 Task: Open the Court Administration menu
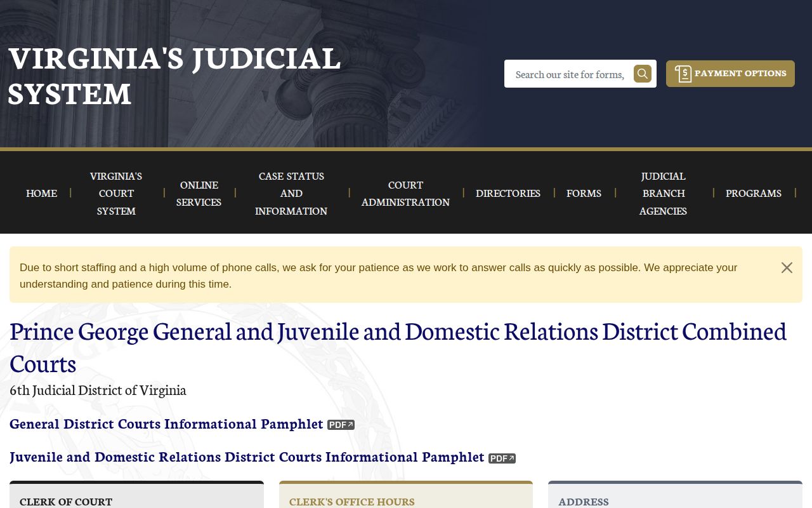[405, 193]
